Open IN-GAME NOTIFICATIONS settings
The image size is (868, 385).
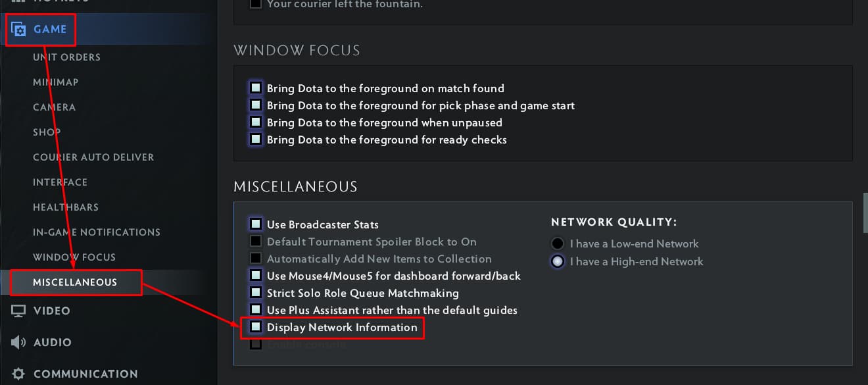[97, 232]
